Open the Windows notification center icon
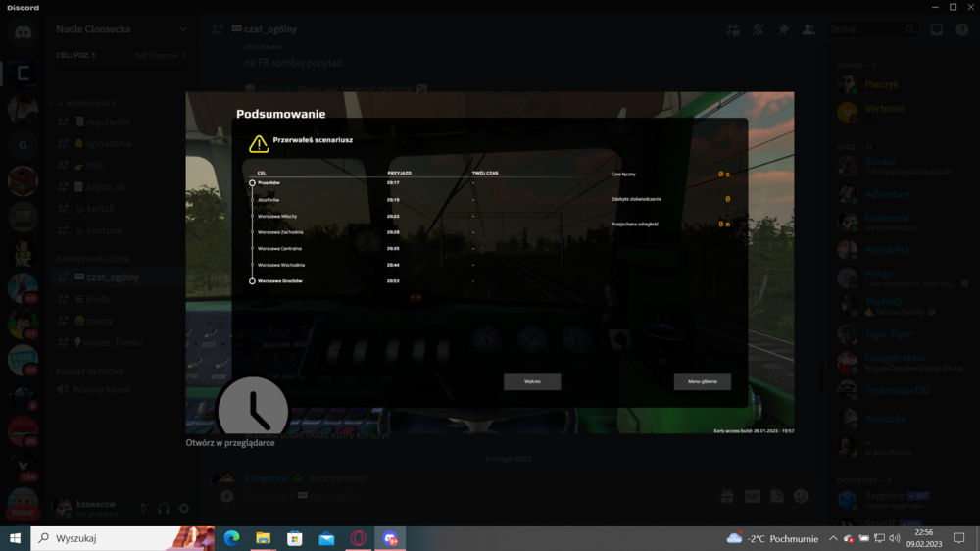The width and height of the screenshot is (980, 551). tap(959, 538)
